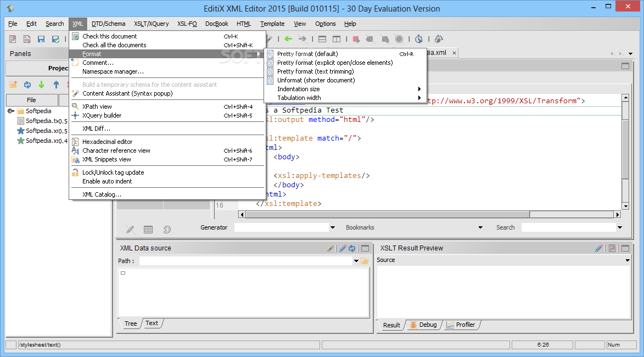This screenshot has width=644, height=357.
Task: Click the wand icon in XML Data source header
Action: [x=330, y=248]
